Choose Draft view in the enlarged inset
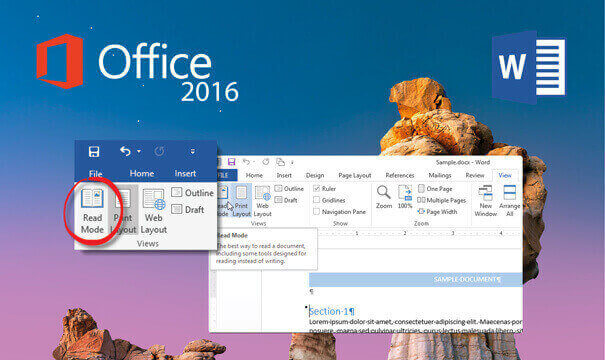This screenshot has width=605, height=360. point(188,210)
